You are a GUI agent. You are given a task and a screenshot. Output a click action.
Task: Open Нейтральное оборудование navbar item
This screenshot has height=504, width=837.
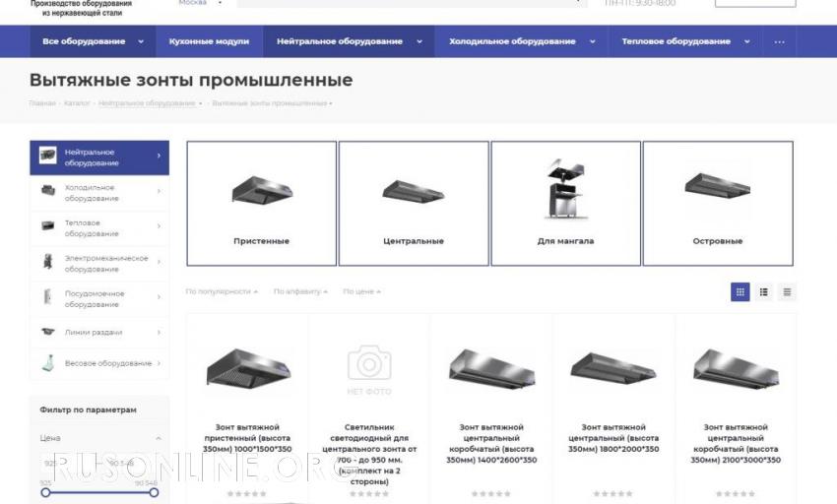pyautogui.click(x=340, y=41)
